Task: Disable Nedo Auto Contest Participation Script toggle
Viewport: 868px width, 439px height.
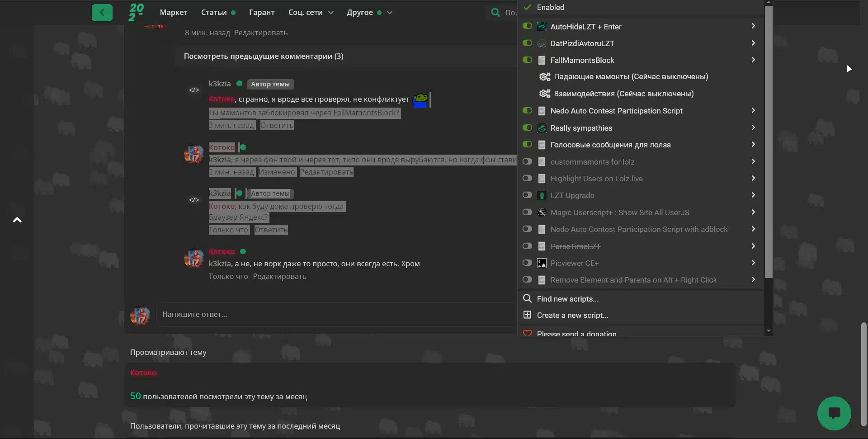Action: tap(527, 110)
